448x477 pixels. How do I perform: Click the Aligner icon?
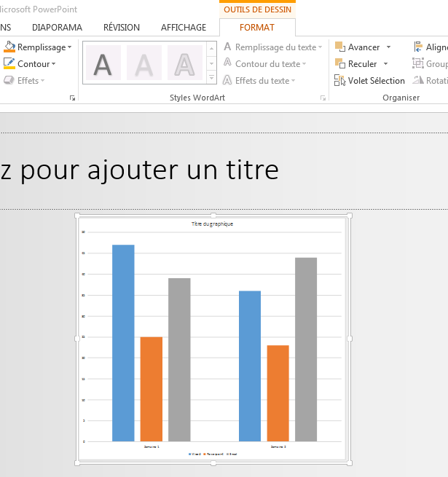click(418, 47)
